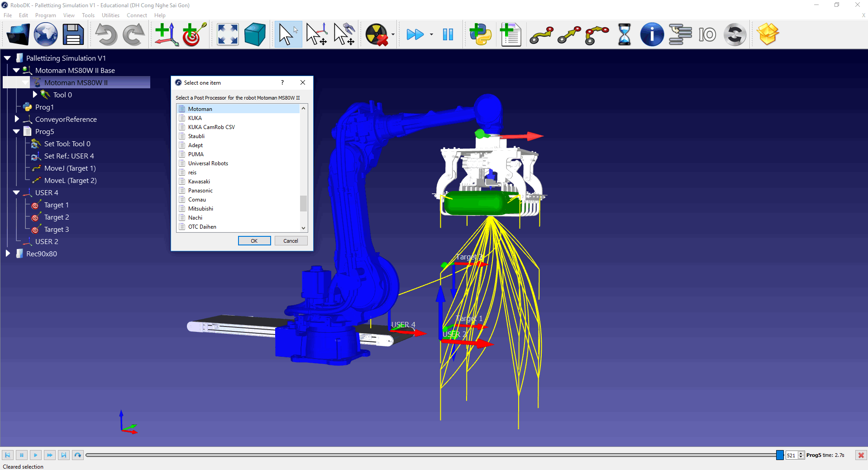
Task: Click the hourglass pause instruction icon
Action: (x=624, y=34)
